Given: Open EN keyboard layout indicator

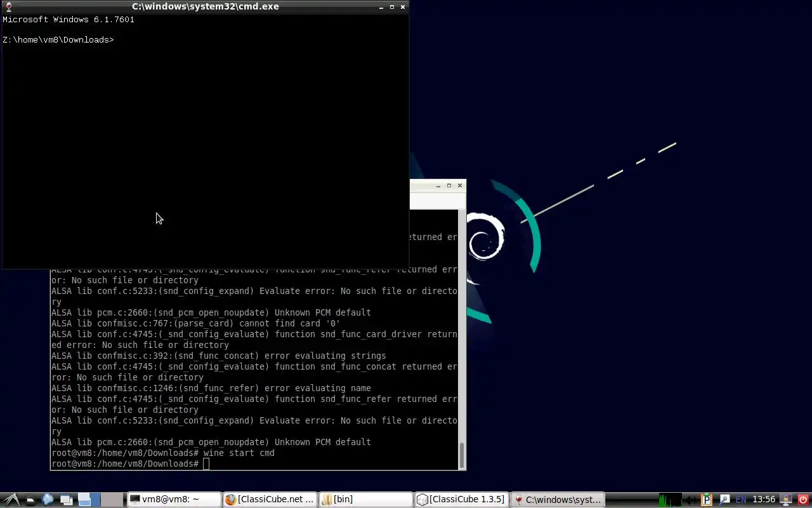Looking at the screenshot, I should pos(740,500).
